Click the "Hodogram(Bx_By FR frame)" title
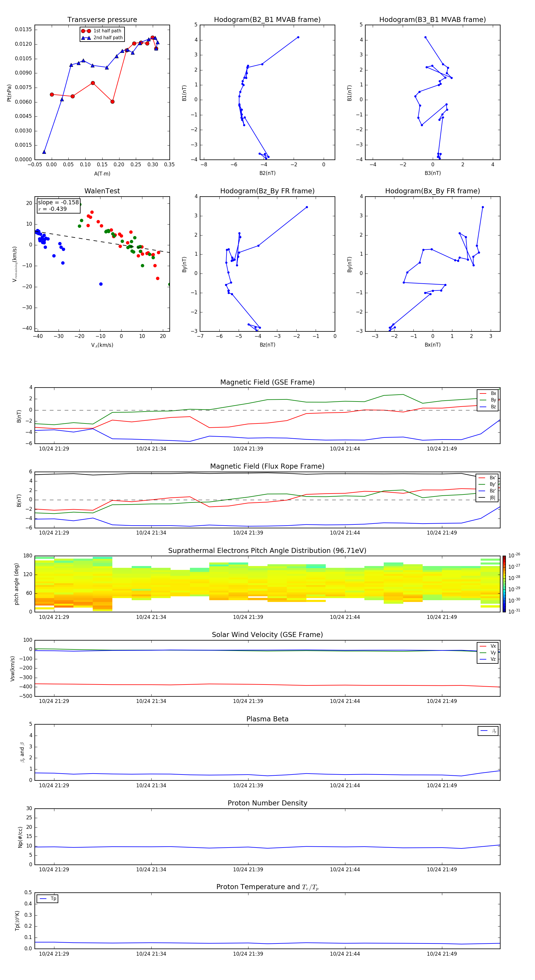Image resolution: width=535 pixels, height=980 pixels. coord(432,191)
